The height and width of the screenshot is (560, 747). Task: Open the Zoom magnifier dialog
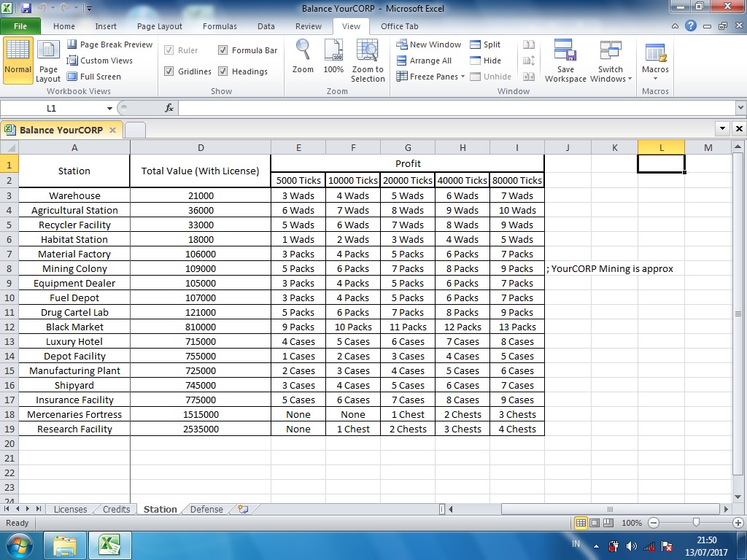(x=303, y=57)
